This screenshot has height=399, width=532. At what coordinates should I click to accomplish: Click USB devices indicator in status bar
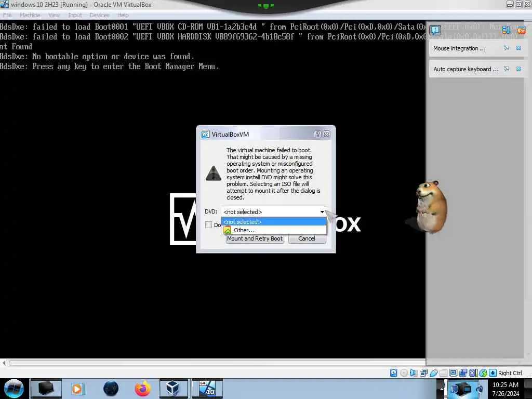(x=433, y=373)
